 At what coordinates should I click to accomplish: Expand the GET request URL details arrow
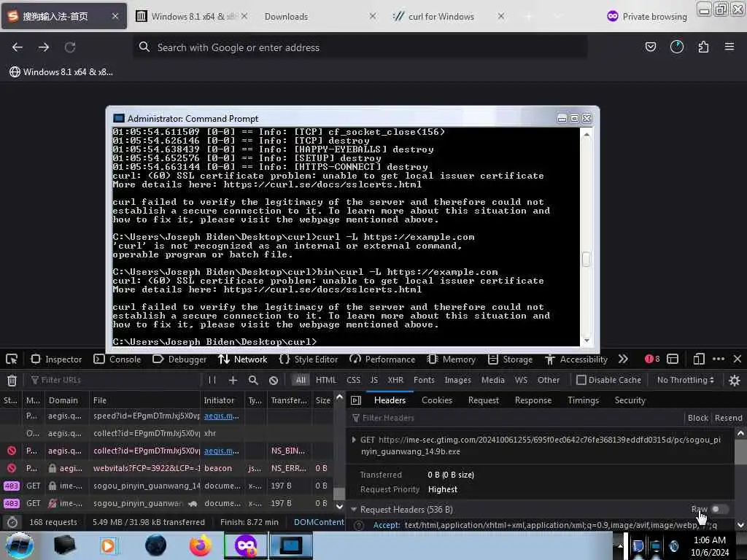coord(354,440)
